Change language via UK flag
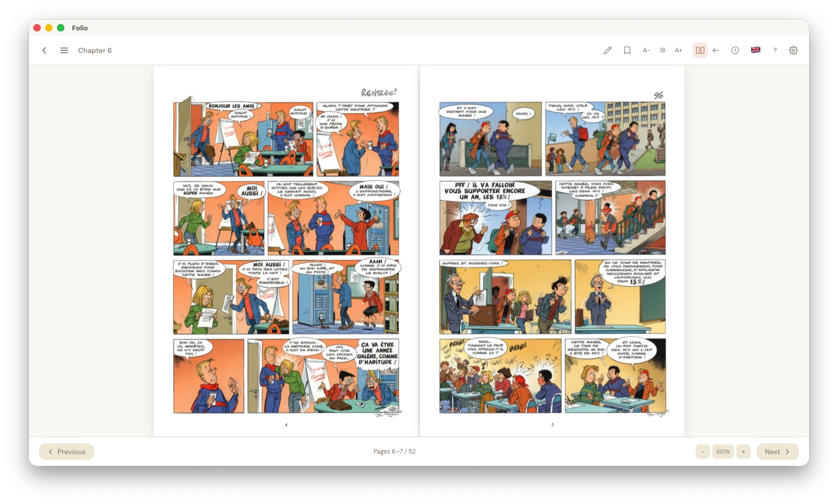The height and width of the screenshot is (504, 838). [x=756, y=50]
